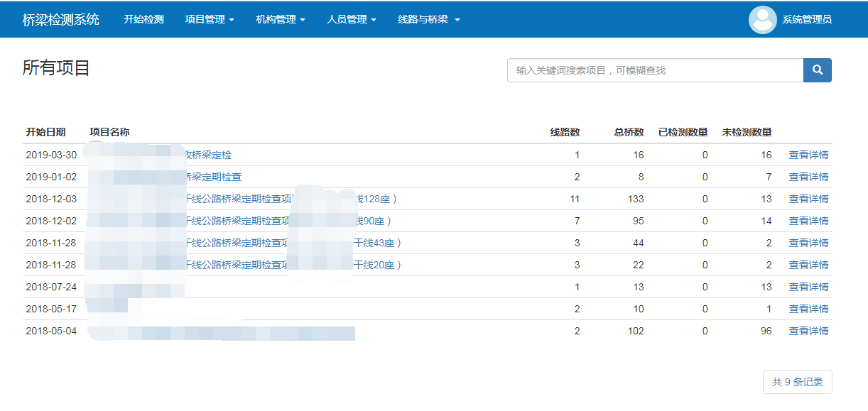The height and width of the screenshot is (411, 868).
Task: Click the 桥梁检测系统 brand title
Action: pos(61,20)
